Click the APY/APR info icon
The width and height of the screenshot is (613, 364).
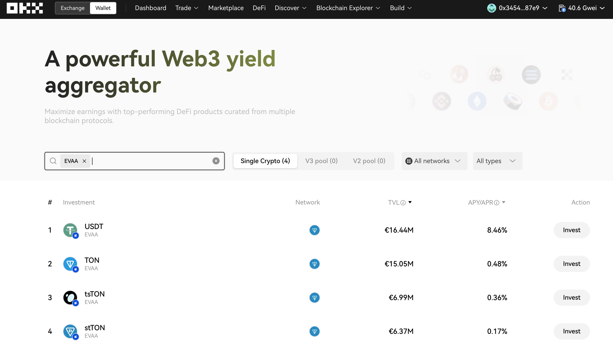pos(496,203)
